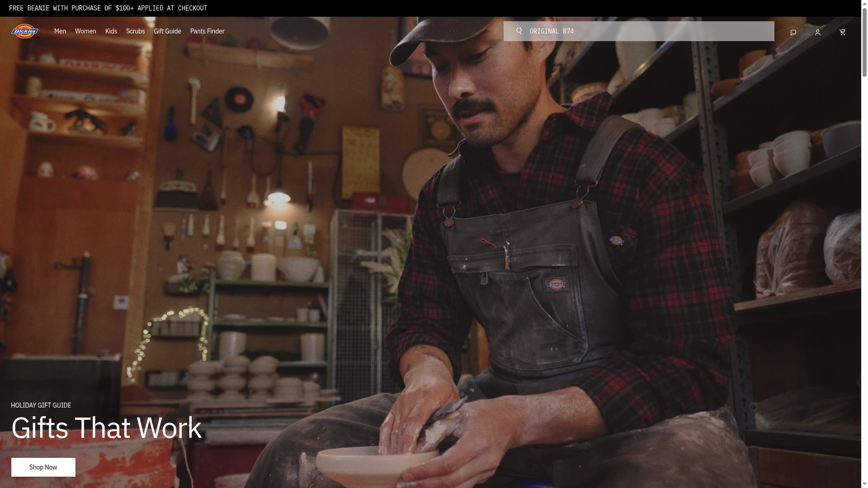
Task: Open the Scrubs section
Action: 135,31
